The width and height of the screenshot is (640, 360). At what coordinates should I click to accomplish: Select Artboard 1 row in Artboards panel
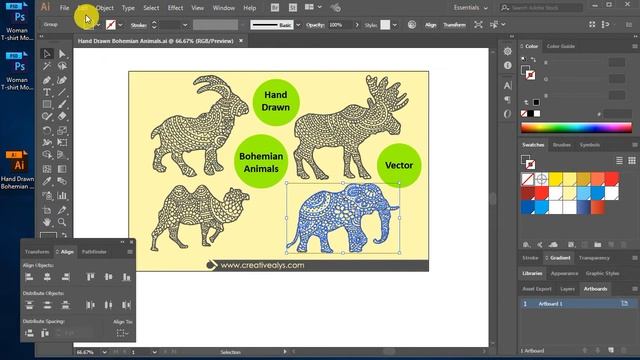point(578,304)
